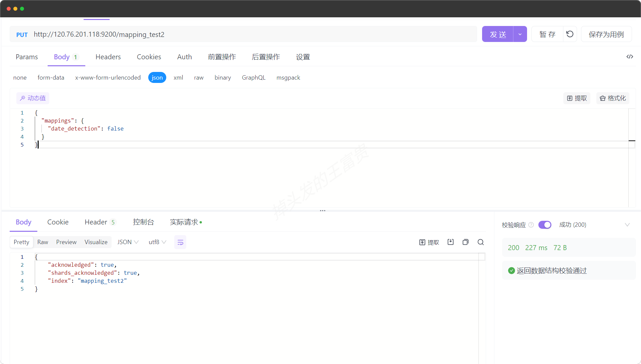This screenshot has height=364, width=641.
Task: Select the xml body type
Action: [x=178, y=78]
